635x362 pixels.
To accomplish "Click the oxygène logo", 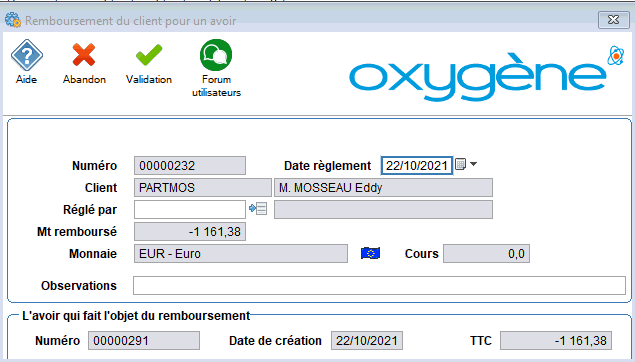I will [x=478, y=76].
